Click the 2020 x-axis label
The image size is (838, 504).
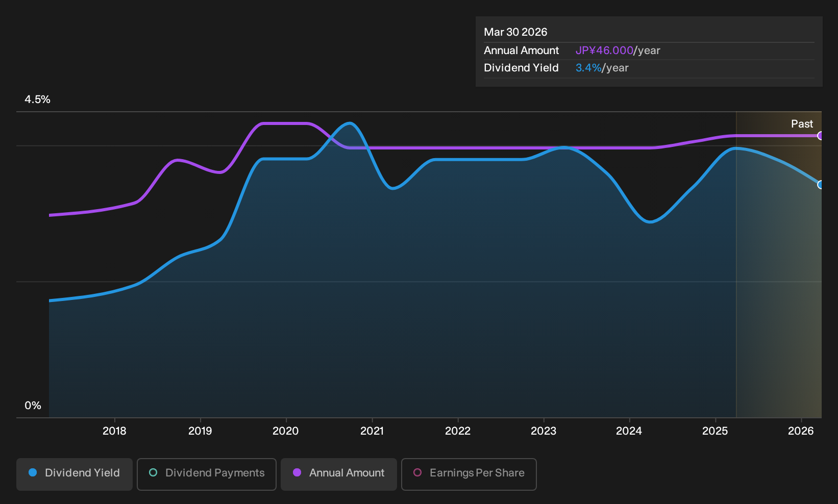click(286, 431)
